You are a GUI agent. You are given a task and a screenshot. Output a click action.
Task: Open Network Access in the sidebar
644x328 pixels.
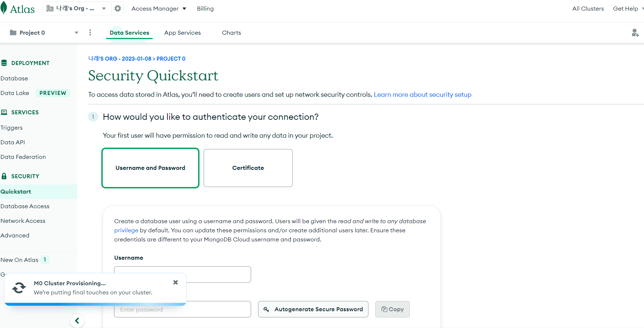pos(23,221)
